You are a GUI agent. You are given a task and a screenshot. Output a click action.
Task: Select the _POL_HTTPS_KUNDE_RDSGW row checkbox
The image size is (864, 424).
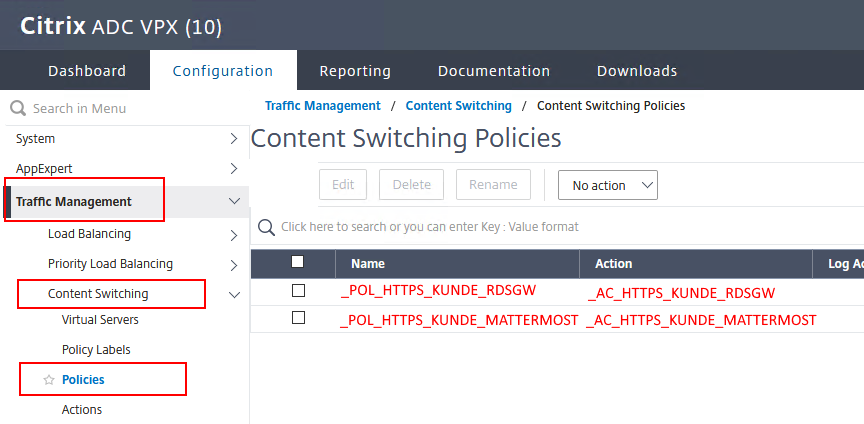297,291
